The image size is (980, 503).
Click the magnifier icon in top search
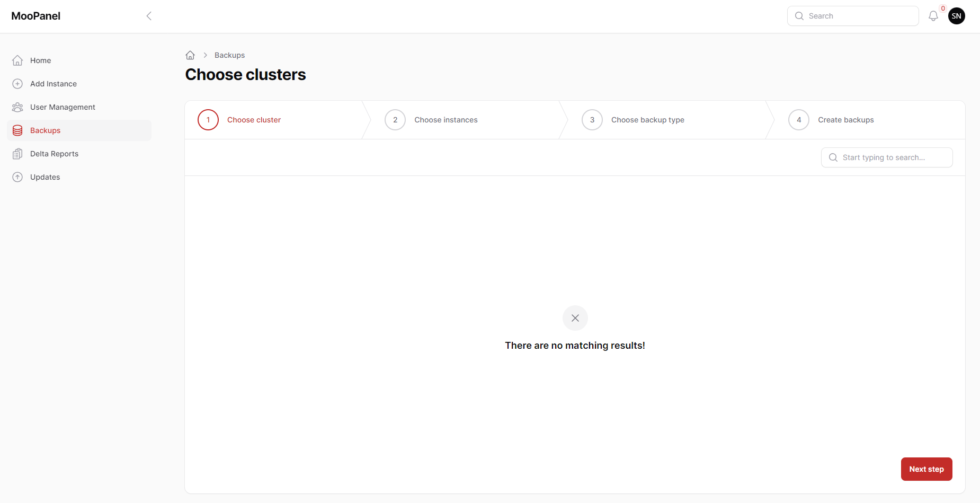[799, 16]
